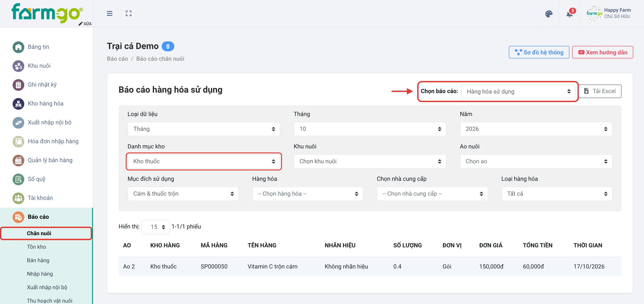Open the Happy Farm user profile

tap(609, 13)
